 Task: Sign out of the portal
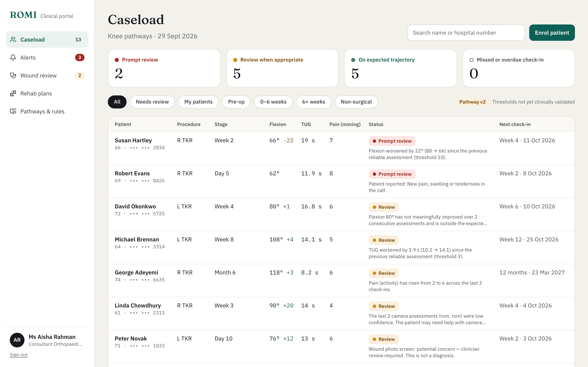[x=19, y=355]
